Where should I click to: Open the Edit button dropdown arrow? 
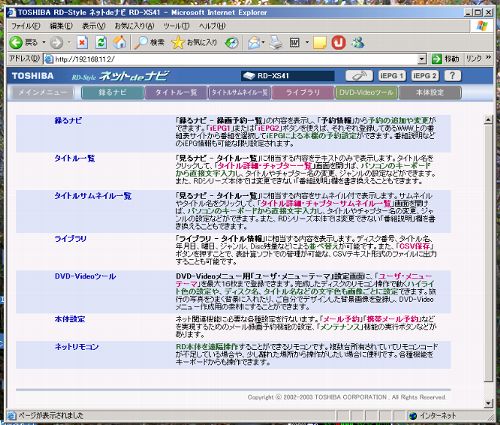point(307,43)
